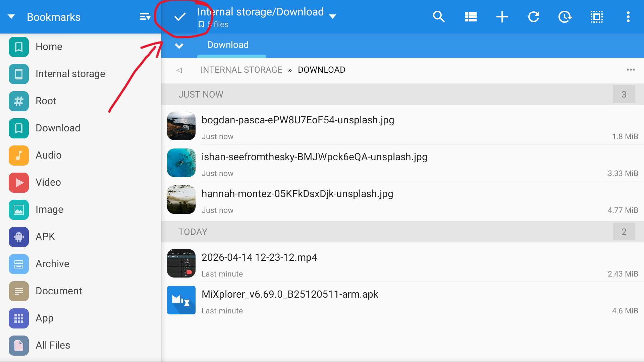This screenshot has width=644, height=362.
Task: Click the checkmark button in top bar
Action: tap(180, 17)
